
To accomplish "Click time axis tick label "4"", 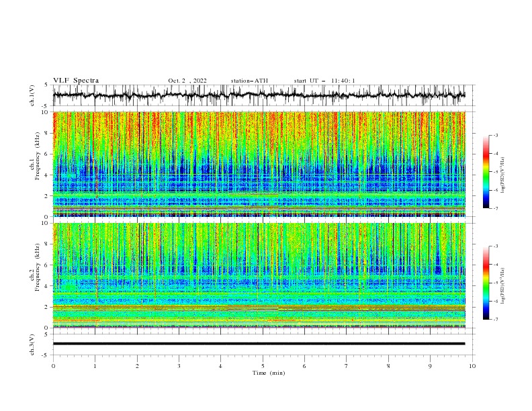I will (220, 366).
